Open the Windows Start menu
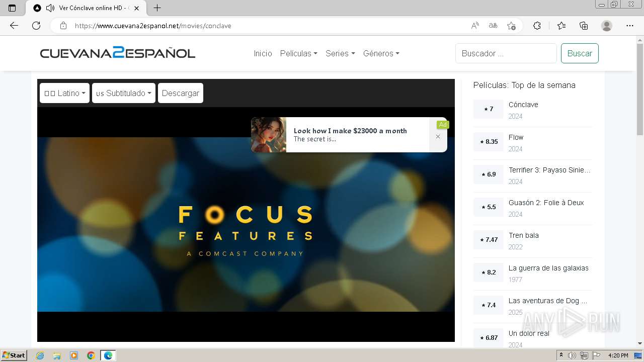644x362 pixels. click(14, 355)
